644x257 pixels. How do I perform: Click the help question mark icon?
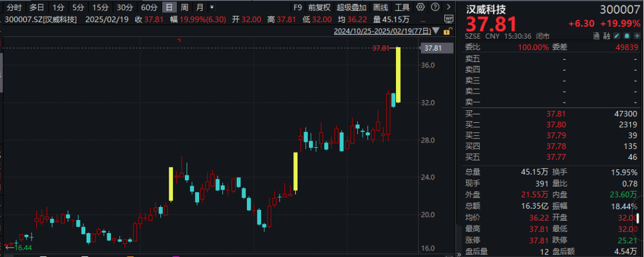[x=435, y=7]
